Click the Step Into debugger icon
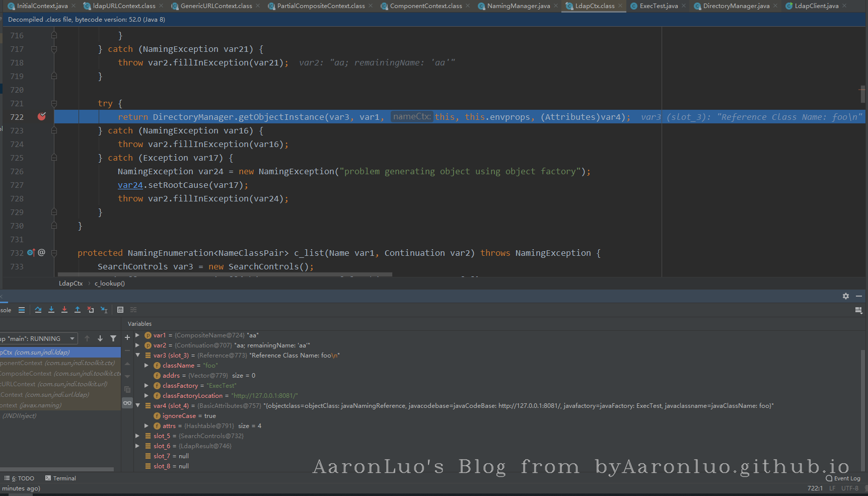 [51, 310]
